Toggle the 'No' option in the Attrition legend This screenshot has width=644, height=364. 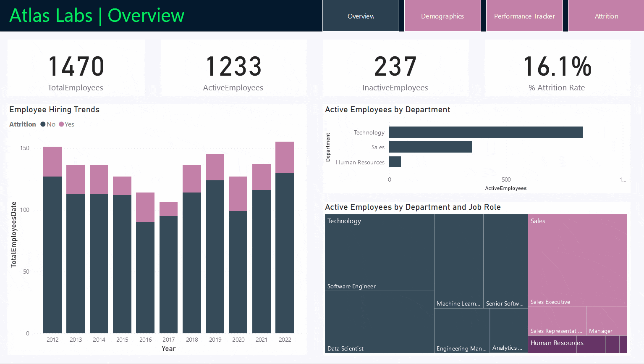click(47, 124)
